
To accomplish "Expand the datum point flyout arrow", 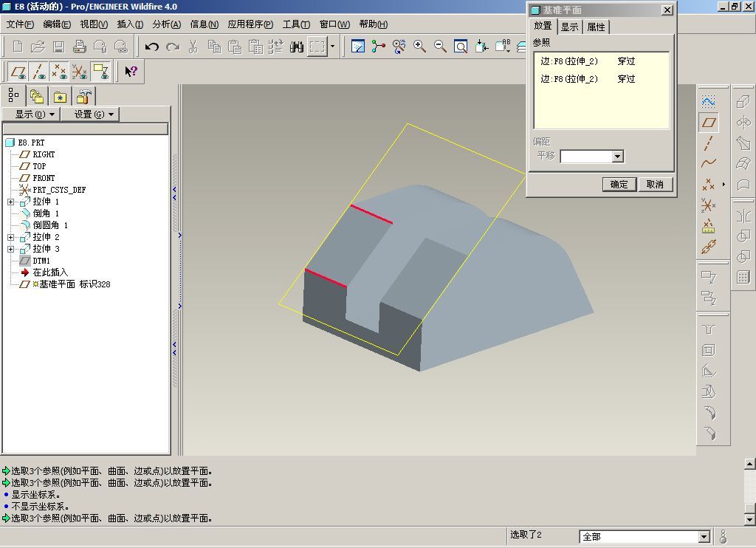I will 724,185.
